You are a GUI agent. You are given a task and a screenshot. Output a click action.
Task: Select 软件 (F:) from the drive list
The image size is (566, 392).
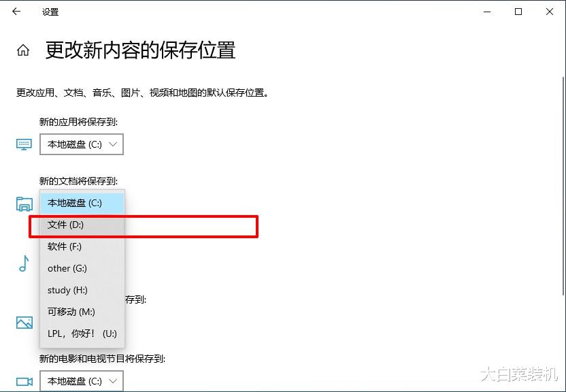pos(82,246)
